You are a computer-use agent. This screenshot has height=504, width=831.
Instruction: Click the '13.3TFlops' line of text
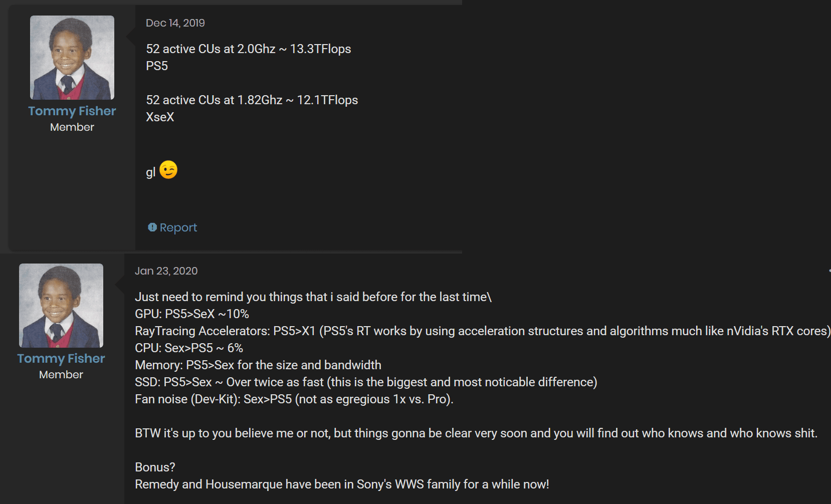coord(248,49)
